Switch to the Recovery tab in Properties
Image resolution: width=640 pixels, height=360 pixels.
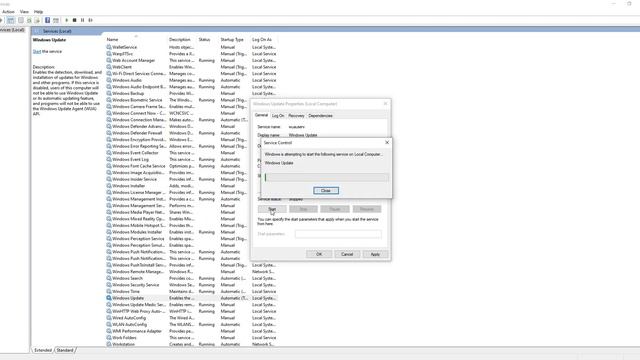[x=296, y=116]
